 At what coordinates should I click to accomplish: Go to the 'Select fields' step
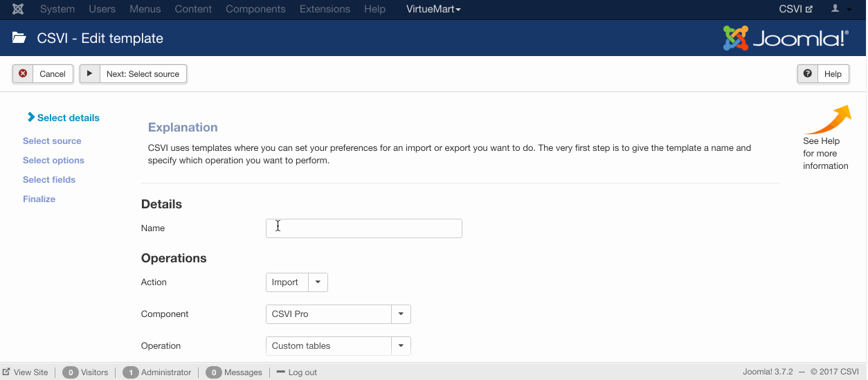[49, 179]
